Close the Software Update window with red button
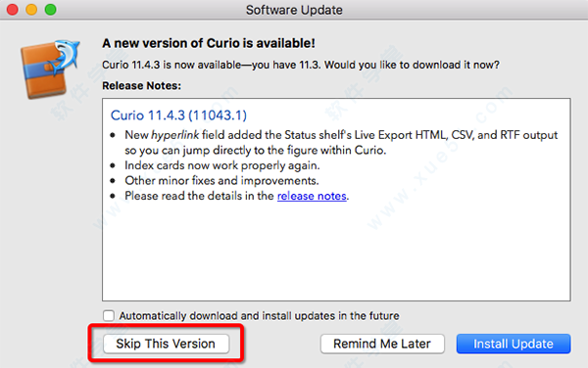The width and height of the screenshot is (588, 368). click(x=13, y=10)
